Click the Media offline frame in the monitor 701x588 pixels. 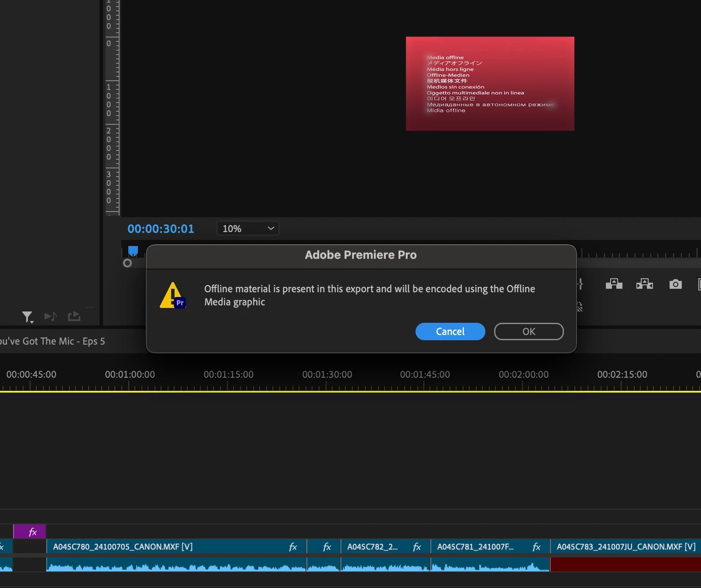(x=490, y=84)
